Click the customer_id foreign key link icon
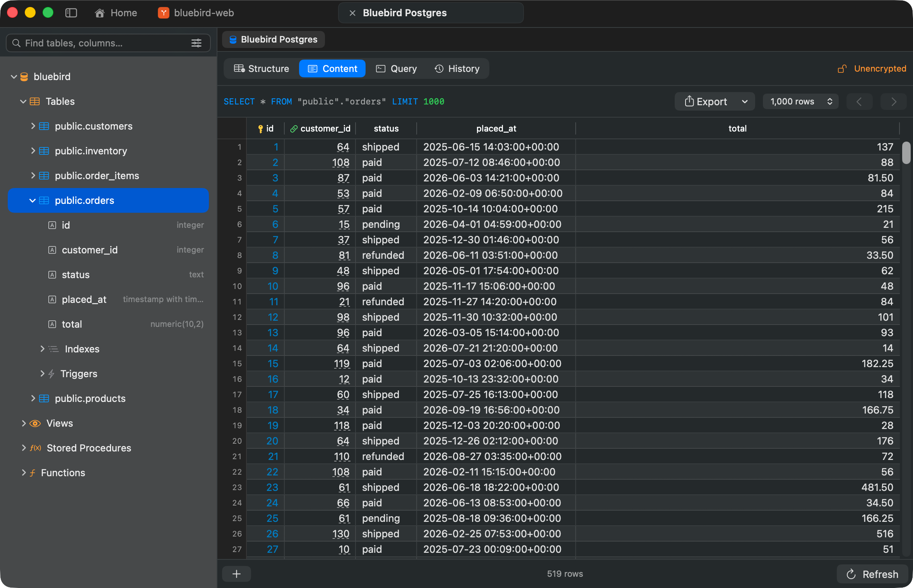The height and width of the screenshot is (588, 913). (x=294, y=128)
